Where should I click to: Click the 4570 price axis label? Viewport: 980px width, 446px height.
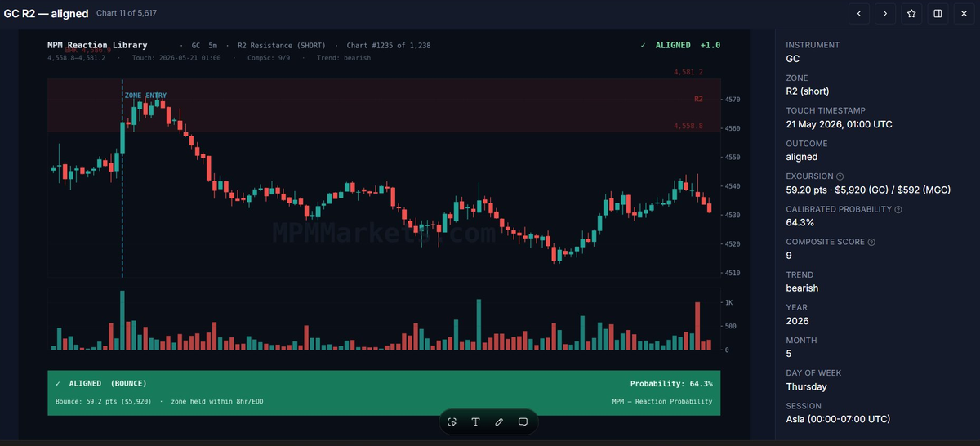(732, 100)
